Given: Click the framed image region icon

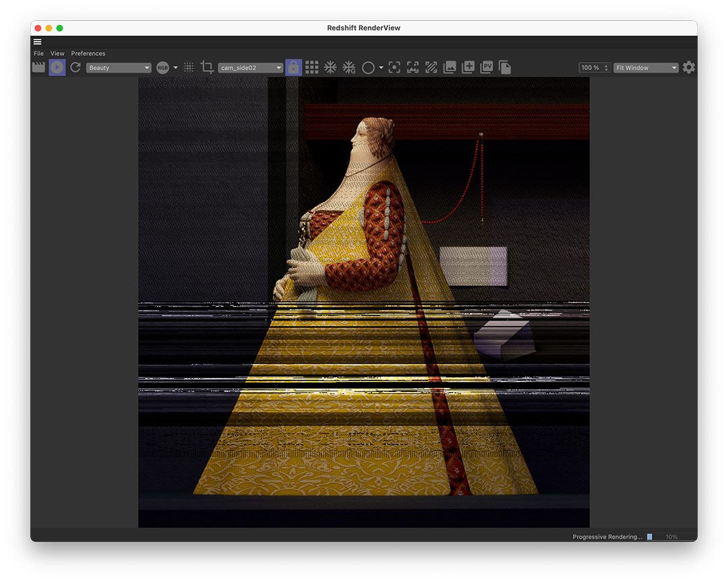Looking at the screenshot, I should (x=413, y=67).
